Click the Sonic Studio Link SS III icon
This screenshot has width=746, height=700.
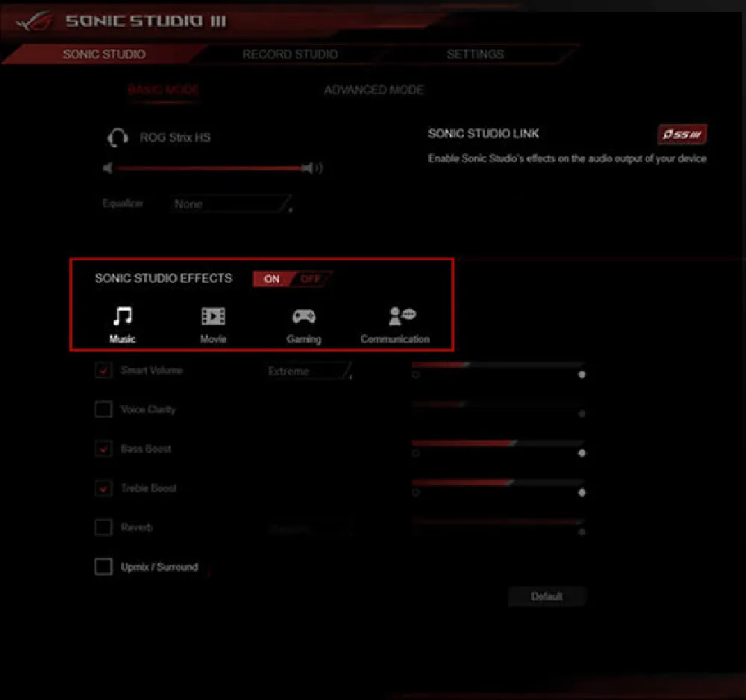coord(682,134)
